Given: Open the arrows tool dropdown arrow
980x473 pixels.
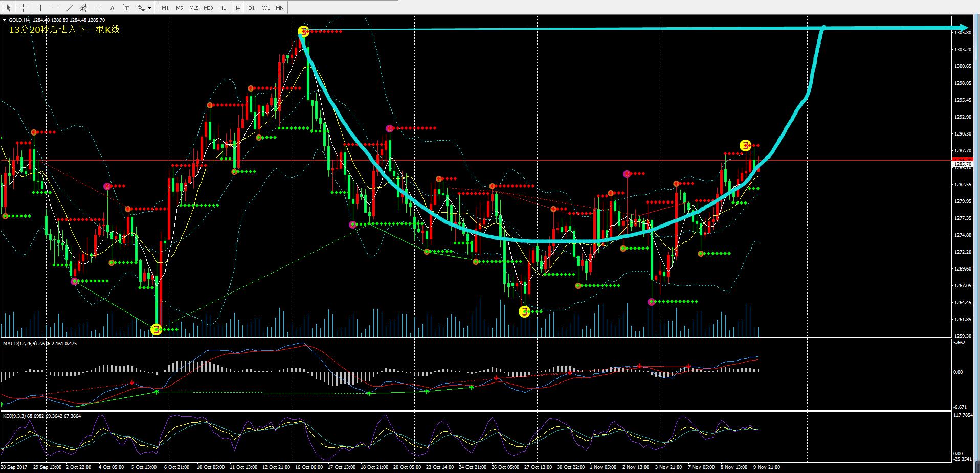Looking at the screenshot, I should [x=149, y=8].
